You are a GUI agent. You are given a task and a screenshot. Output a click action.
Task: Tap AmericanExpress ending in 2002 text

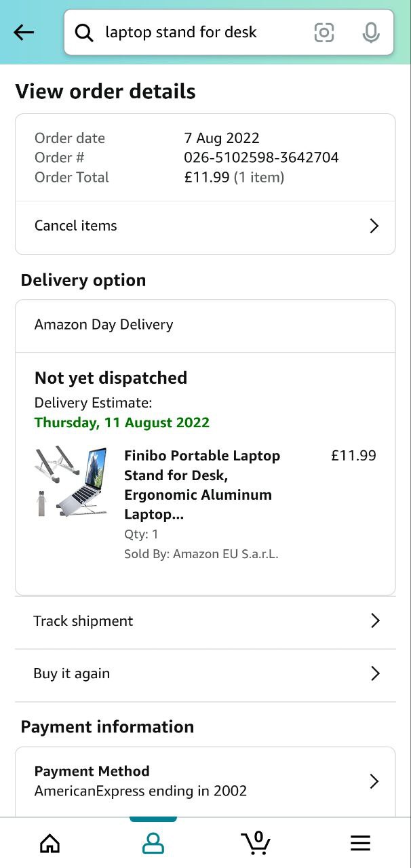pos(140,791)
